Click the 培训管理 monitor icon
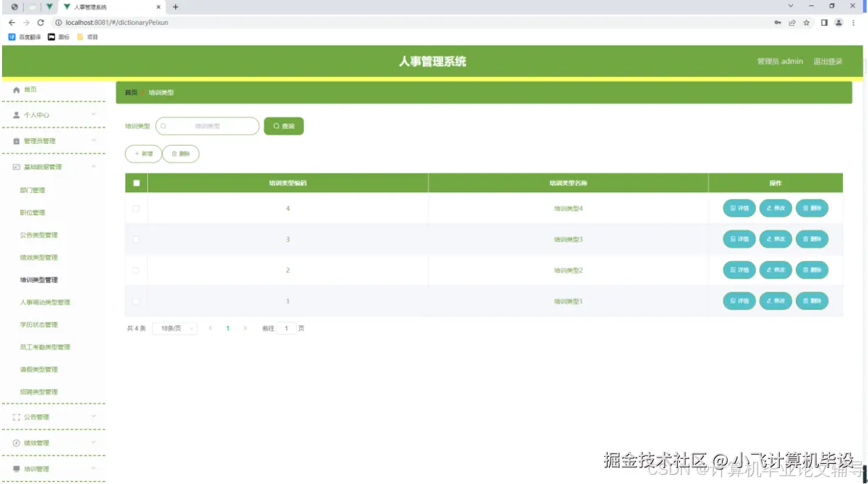868x484 pixels. 17,469
